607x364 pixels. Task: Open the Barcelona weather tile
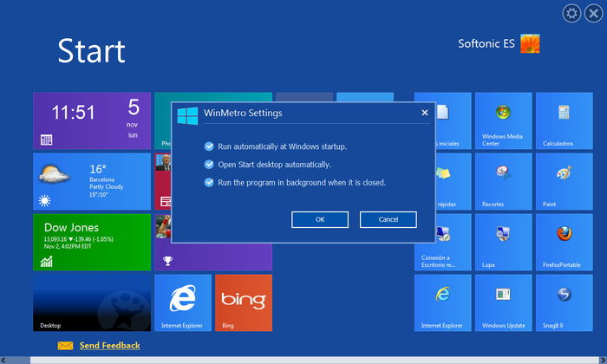point(92,181)
